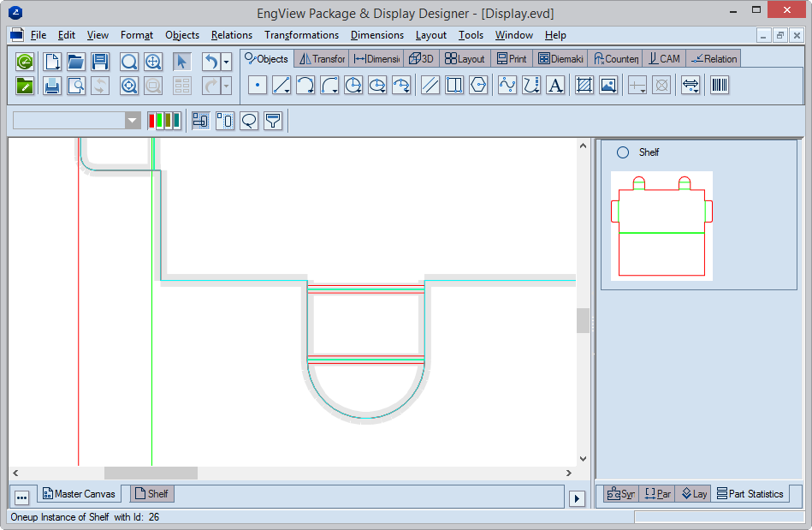Expand the undo history dropdown arrow
This screenshot has width=812, height=530.
(x=226, y=62)
